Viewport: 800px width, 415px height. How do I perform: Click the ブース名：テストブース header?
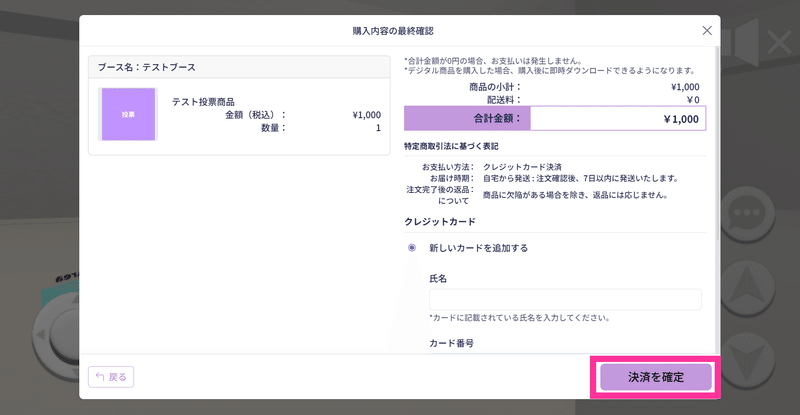coord(239,67)
